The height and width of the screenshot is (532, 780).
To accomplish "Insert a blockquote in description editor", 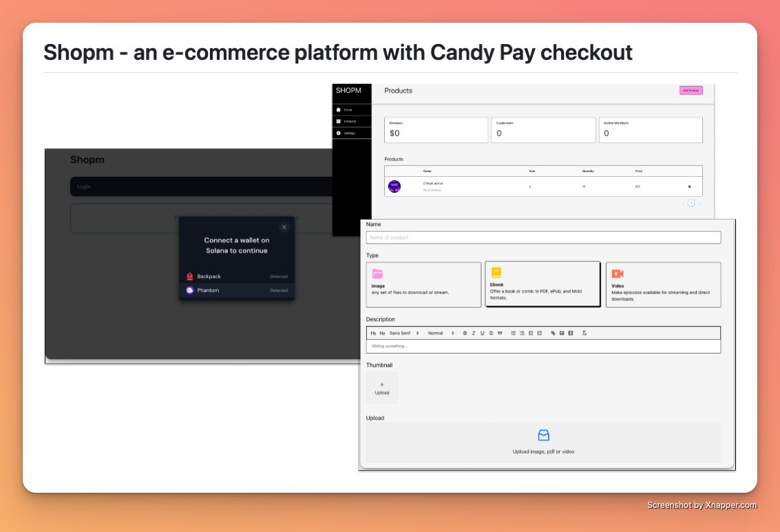I will [x=500, y=333].
